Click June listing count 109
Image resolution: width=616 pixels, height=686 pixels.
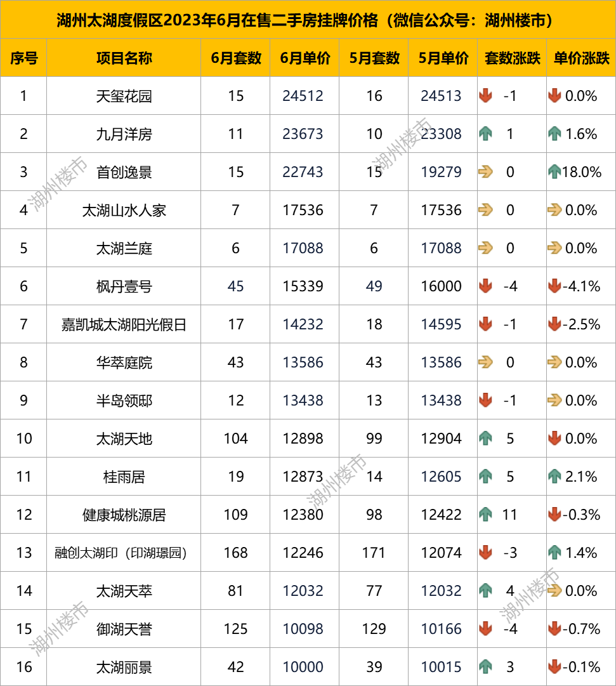coord(236,514)
